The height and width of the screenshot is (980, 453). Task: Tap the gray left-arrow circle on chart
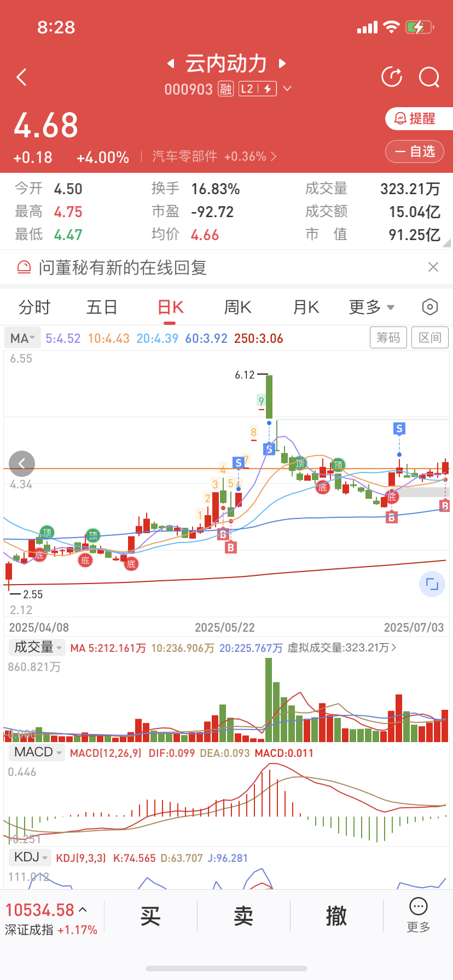[x=22, y=464]
